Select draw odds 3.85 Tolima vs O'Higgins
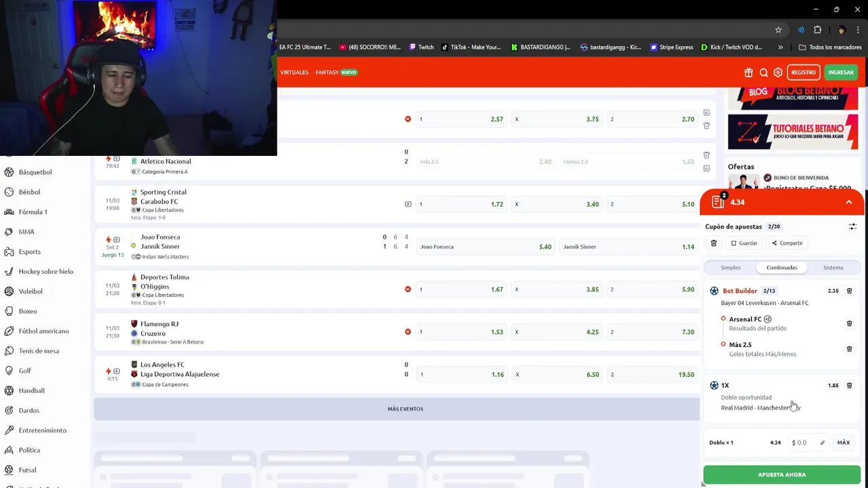Screen dimensions: 868x488 557,289
